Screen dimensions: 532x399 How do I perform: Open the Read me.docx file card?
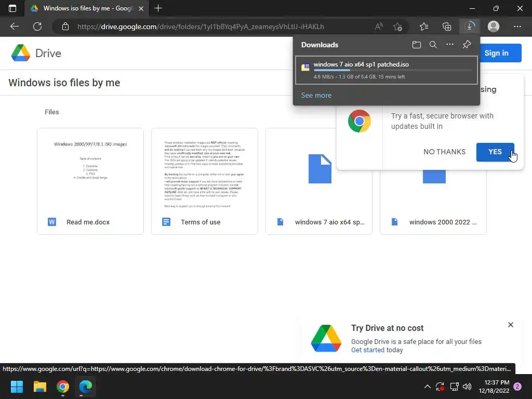pos(90,181)
